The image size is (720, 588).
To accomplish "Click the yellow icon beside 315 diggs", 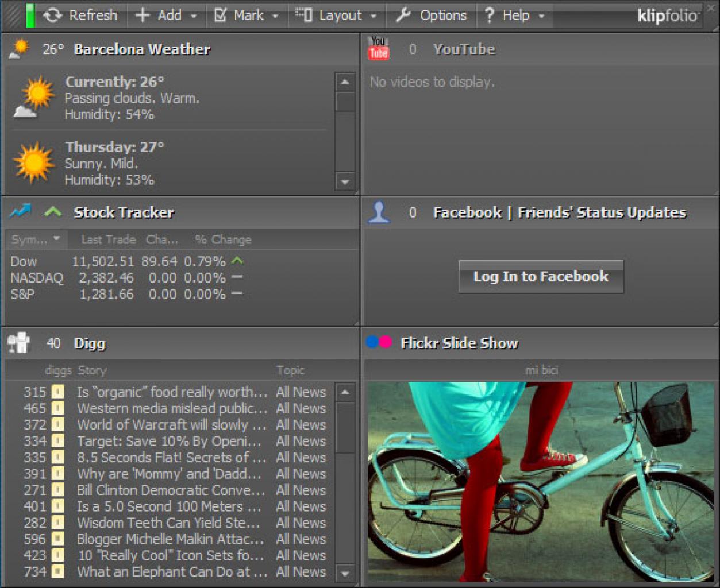I will click(x=57, y=392).
